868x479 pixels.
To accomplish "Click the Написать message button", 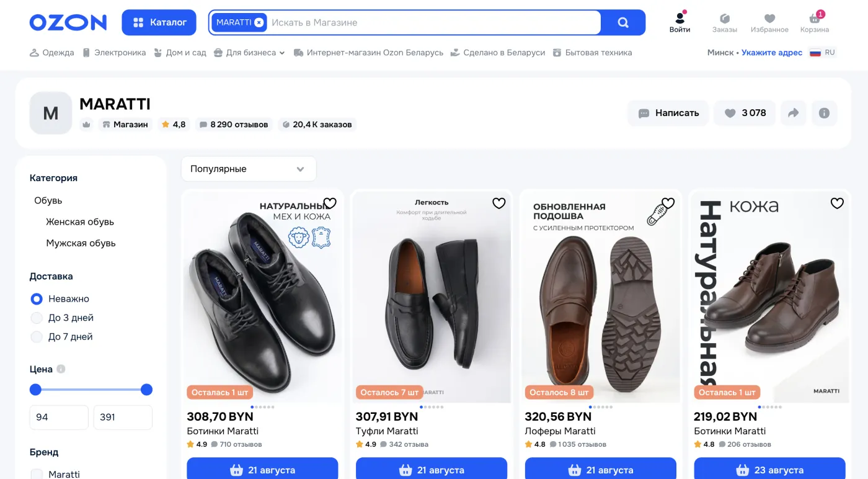I will click(x=668, y=113).
